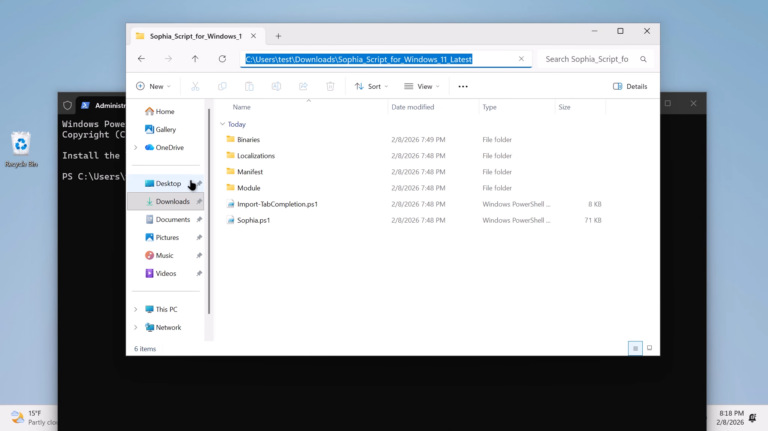Click the PowerShell Administrator tab title
The width and height of the screenshot is (768, 431).
point(110,105)
